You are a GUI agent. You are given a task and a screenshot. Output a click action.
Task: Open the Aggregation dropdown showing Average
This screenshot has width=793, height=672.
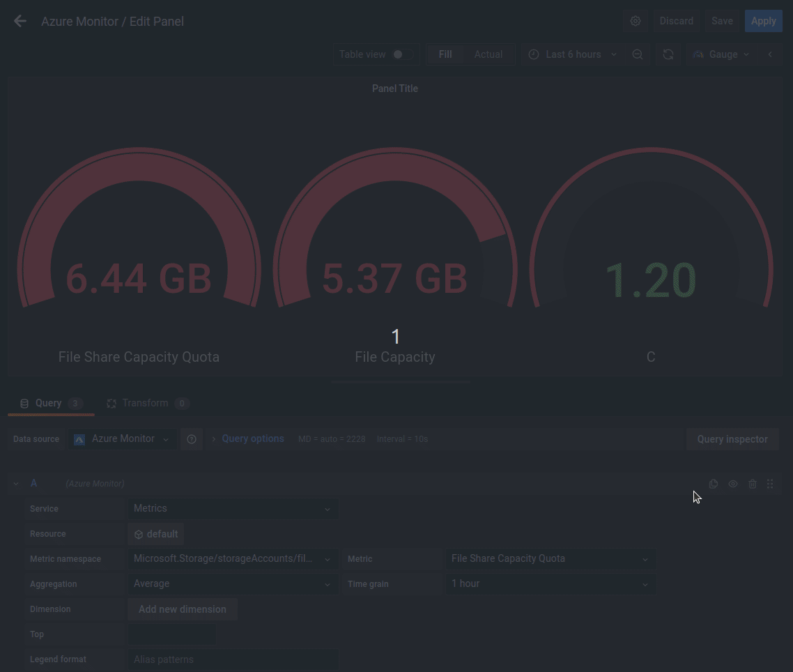point(232,583)
